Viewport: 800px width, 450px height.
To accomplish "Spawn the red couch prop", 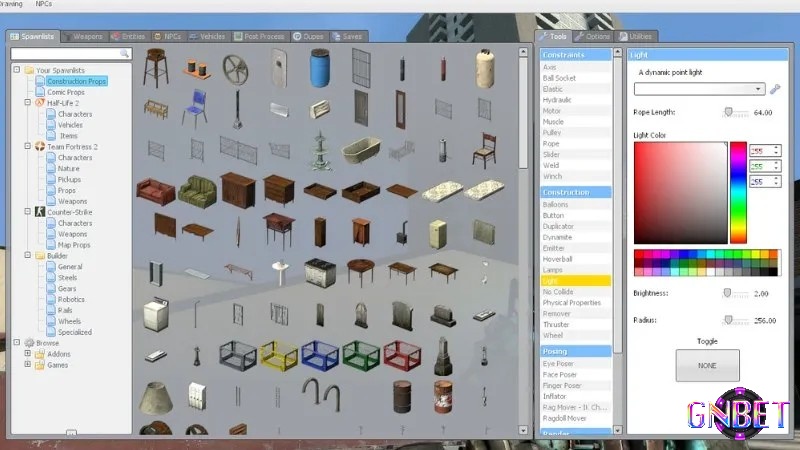I will click(156, 191).
